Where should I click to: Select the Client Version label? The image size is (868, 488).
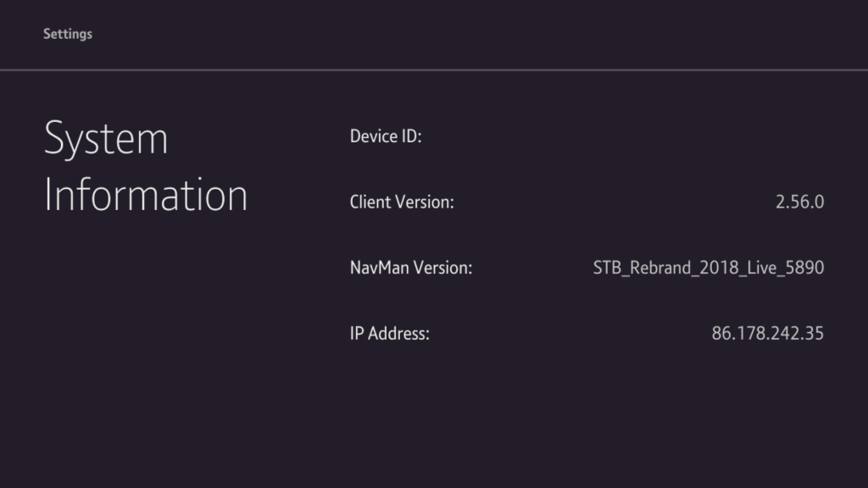coord(402,202)
